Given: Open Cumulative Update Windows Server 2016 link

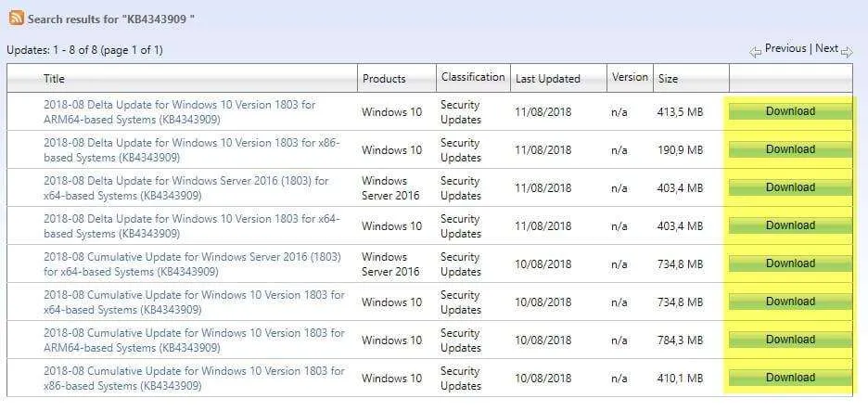Looking at the screenshot, I should (x=192, y=264).
